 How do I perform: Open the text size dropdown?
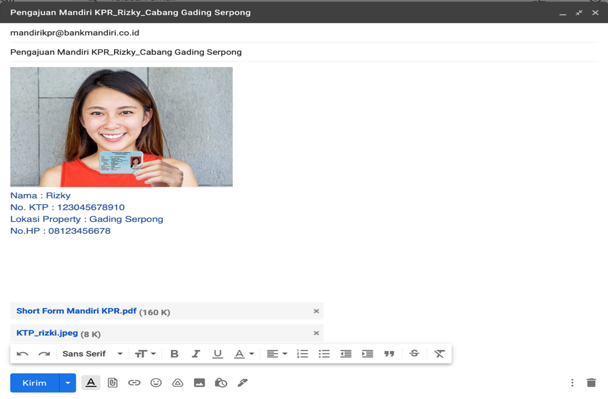pos(145,354)
